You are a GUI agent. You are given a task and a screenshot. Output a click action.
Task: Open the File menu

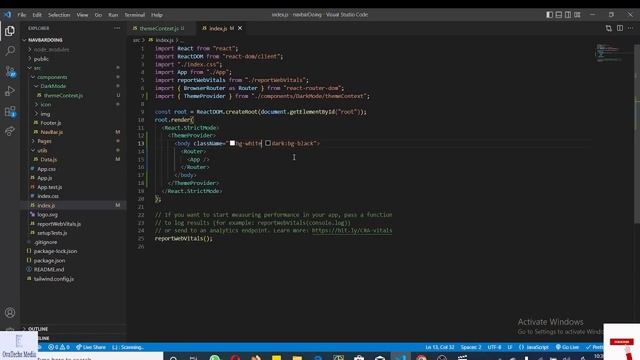click(22, 15)
